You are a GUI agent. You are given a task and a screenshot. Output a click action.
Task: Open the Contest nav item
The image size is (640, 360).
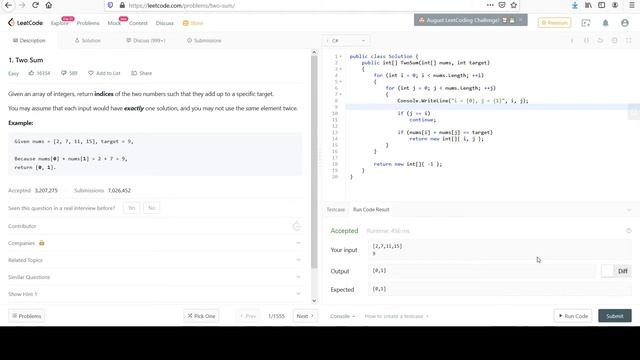138,23
